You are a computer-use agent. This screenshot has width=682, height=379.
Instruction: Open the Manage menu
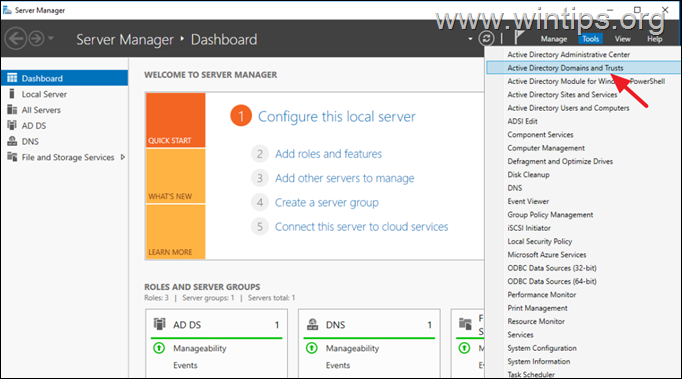coord(554,39)
